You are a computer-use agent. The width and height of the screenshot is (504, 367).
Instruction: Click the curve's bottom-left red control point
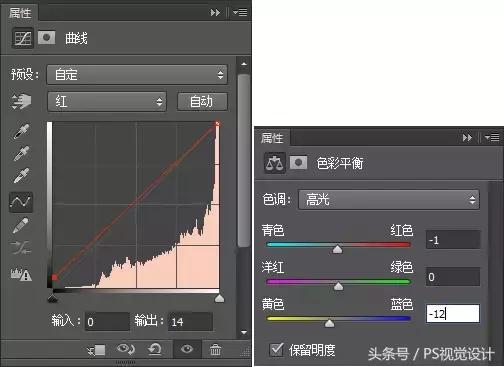(55, 277)
